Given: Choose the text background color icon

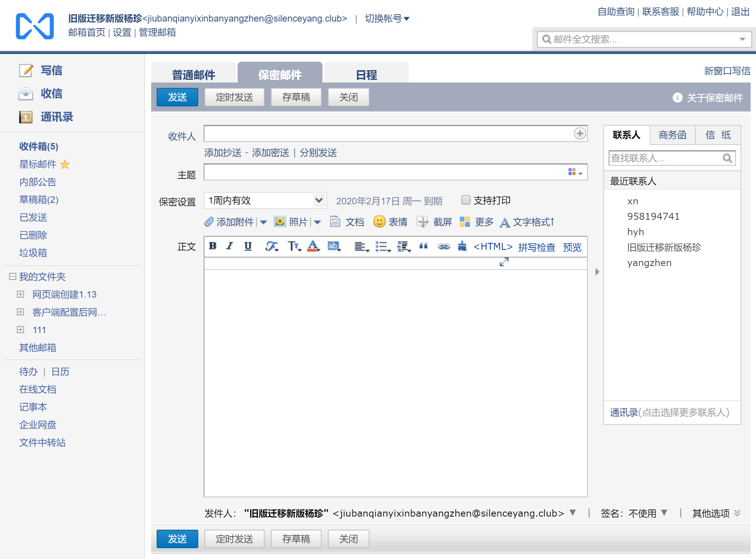Looking at the screenshot, I should pyautogui.click(x=334, y=246).
